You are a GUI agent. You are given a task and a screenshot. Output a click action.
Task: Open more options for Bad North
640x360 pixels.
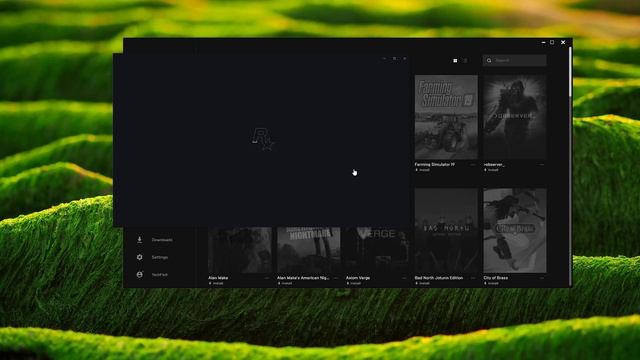pyautogui.click(x=473, y=278)
